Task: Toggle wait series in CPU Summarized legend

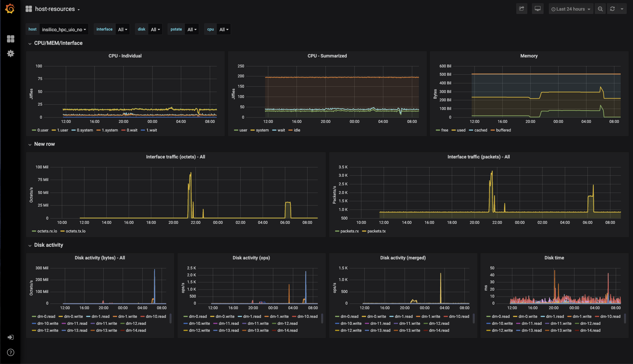Action: coord(281,130)
